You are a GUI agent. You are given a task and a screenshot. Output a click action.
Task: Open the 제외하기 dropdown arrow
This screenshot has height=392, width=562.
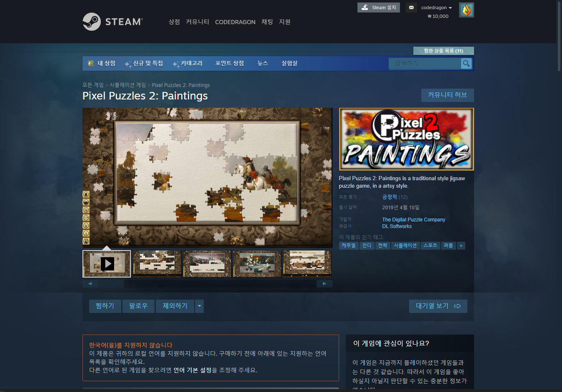point(200,306)
